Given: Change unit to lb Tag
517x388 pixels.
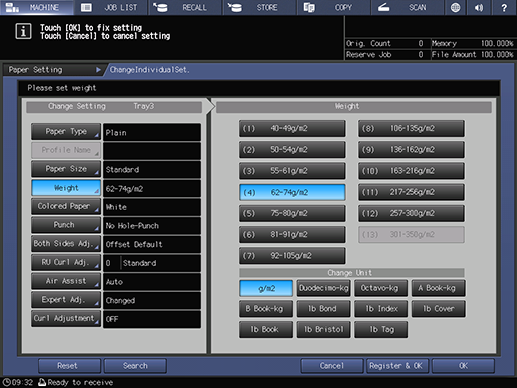Looking at the screenshot, I should pyautogui.click(x=381, y=330).
